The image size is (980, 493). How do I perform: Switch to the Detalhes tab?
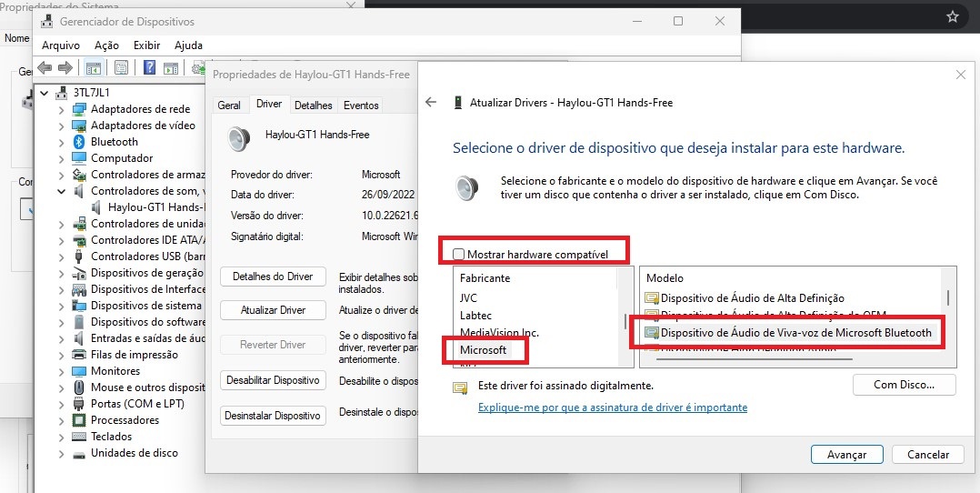[x=313, y=106]
